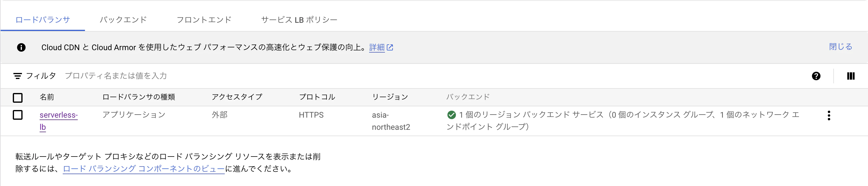Open the フロントエンド tab
The width and height of the screenshot is (868, 186).
point(203,19)
